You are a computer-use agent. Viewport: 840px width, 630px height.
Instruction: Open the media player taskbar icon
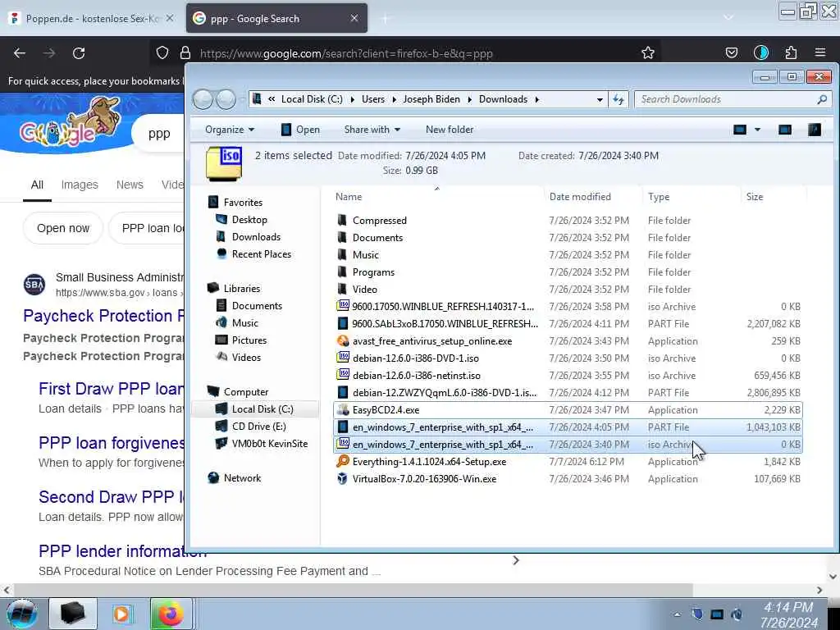click(121, 614)
